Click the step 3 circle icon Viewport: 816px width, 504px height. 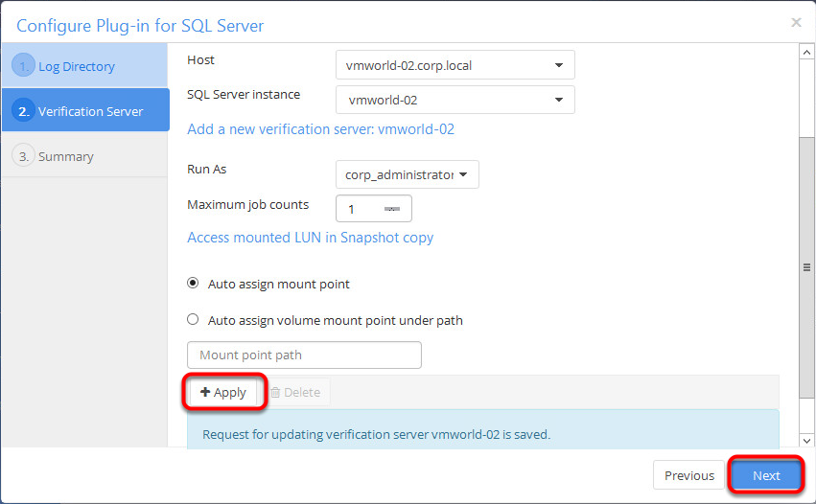point(23,156)
